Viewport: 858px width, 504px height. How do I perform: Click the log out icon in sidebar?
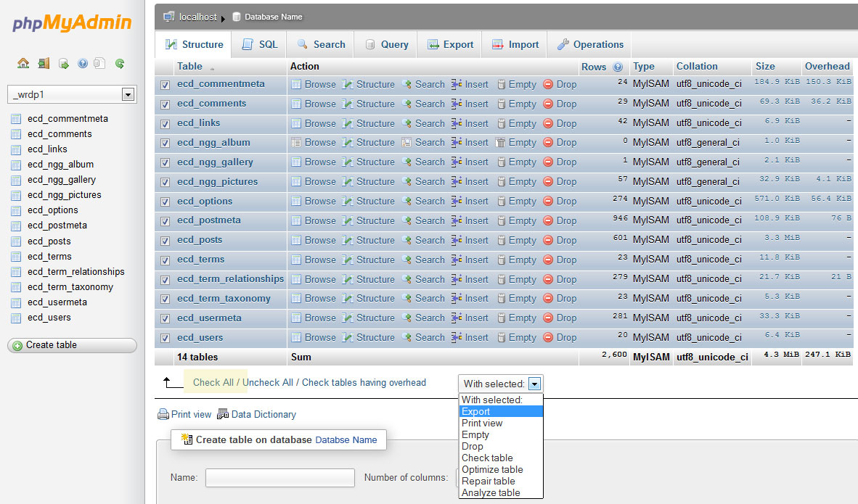(x=44, y=63)
